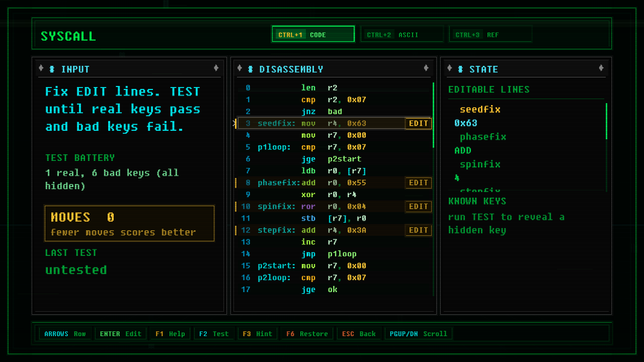Select line 5 'p1loop: cmp r7, 0x07'
This screenshot has height=362, width=644.
coord(334,147)
